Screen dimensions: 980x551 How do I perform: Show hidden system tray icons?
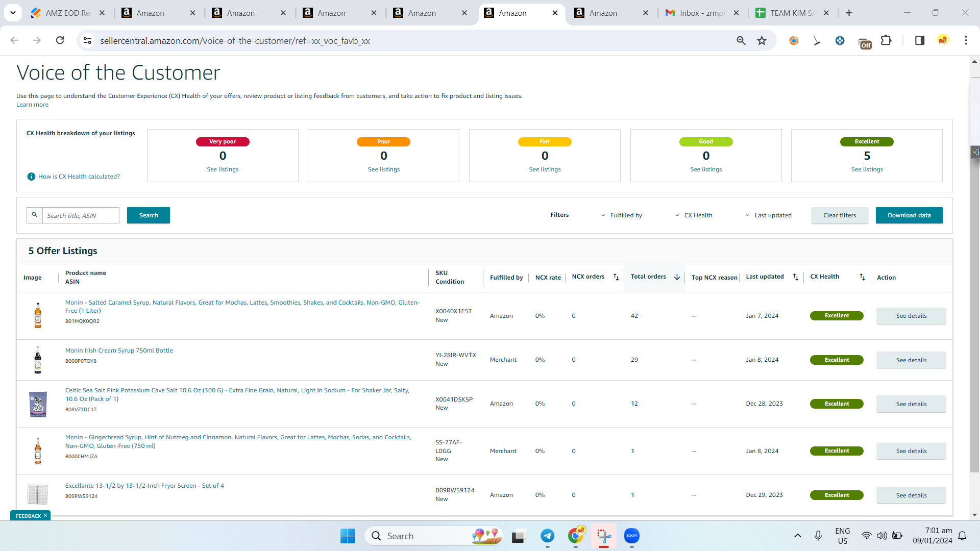pos(798,536)
